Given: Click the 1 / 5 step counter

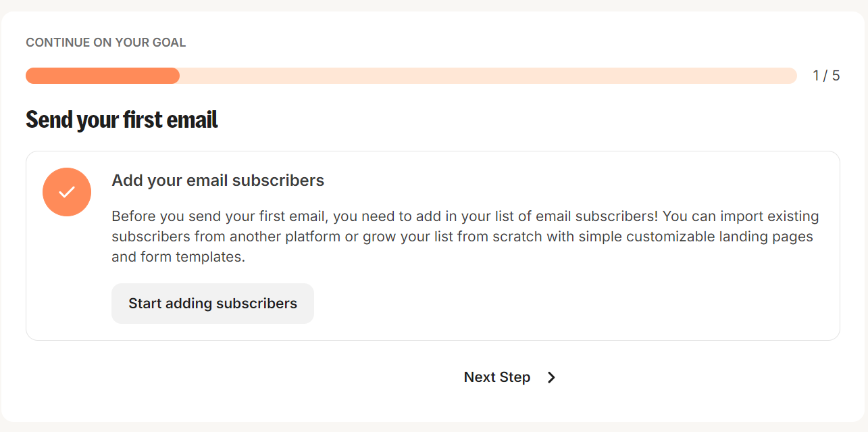Looking at the screenshot, I should [x=826, y=76].
